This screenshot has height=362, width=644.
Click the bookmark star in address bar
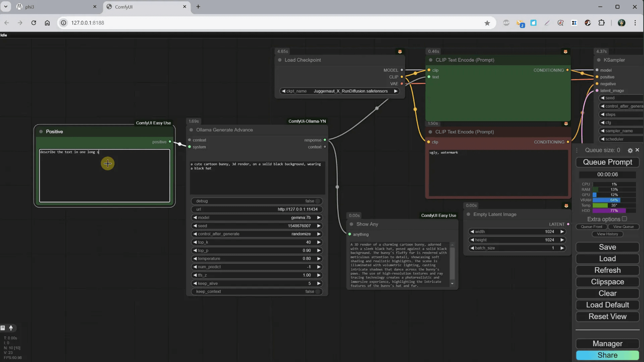(487, 23)
